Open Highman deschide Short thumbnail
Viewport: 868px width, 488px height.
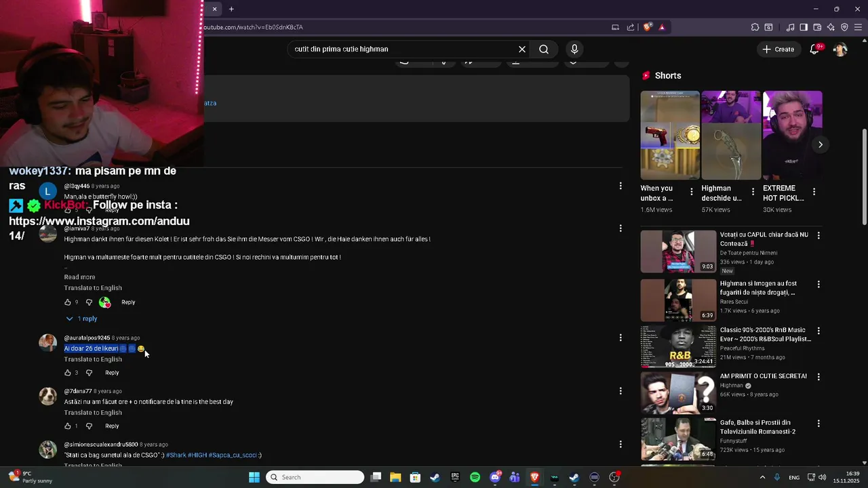coord(731,135)
